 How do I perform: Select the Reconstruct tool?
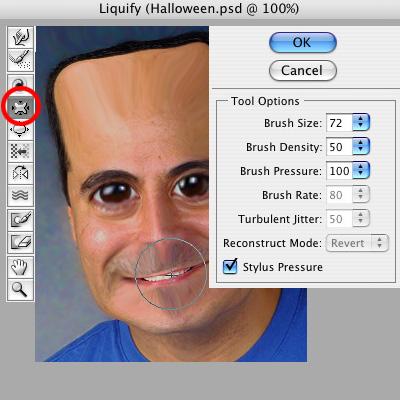[21, 60]
